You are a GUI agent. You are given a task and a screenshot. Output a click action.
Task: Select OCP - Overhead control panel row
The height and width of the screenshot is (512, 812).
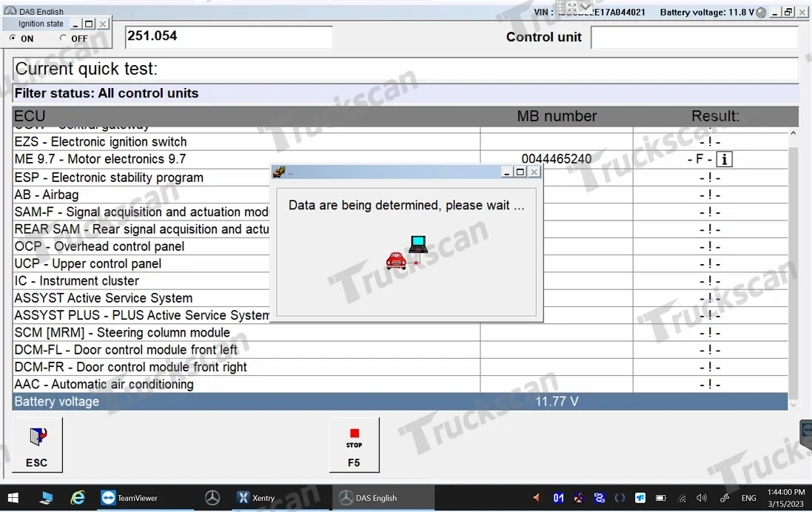tap(400, 246)
